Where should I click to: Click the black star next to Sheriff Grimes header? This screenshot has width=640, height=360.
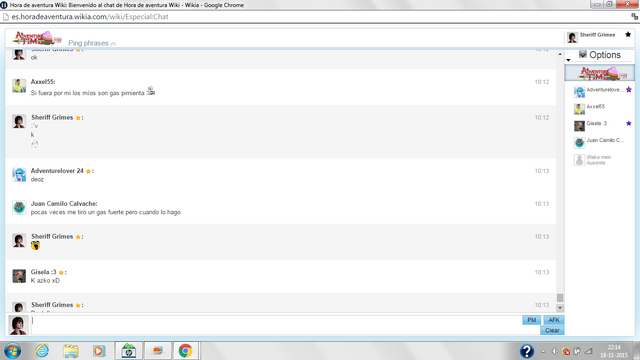pyautogui.click(x=628, y=35)
